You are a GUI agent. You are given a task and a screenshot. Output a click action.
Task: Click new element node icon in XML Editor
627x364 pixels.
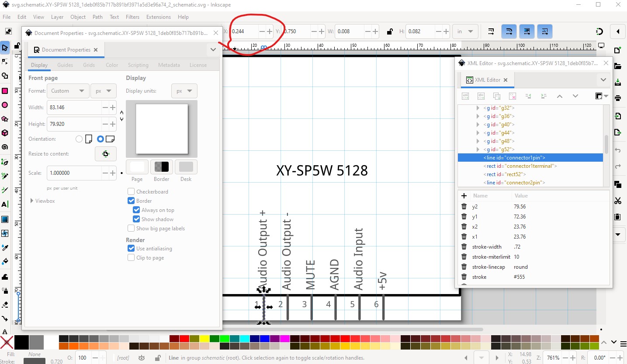coord(465,96)
